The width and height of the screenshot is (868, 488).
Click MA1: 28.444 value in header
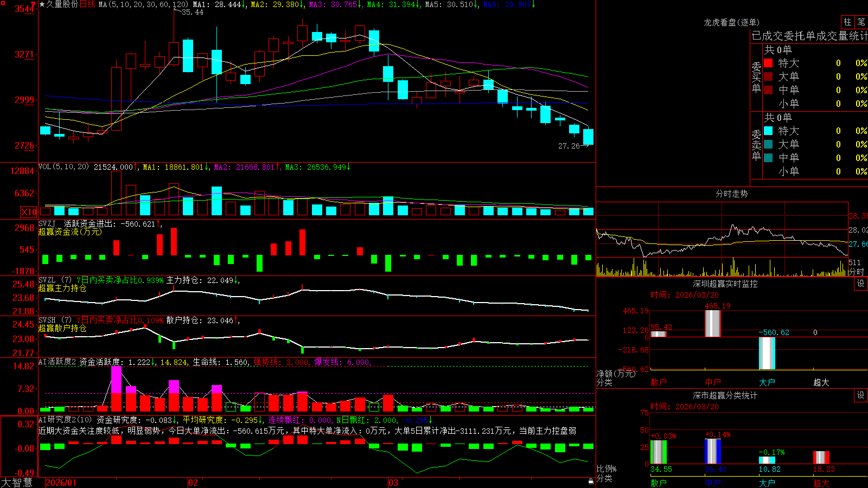[x=217, y=4]
